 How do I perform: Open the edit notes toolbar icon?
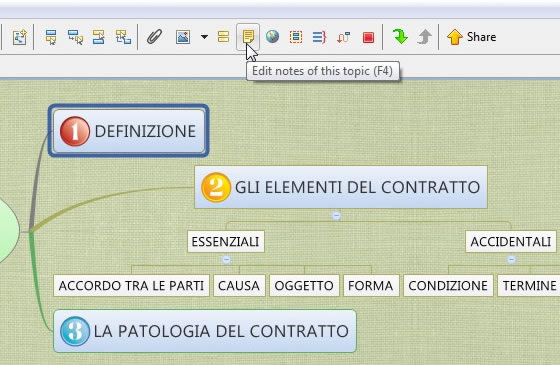pos(248,37)
